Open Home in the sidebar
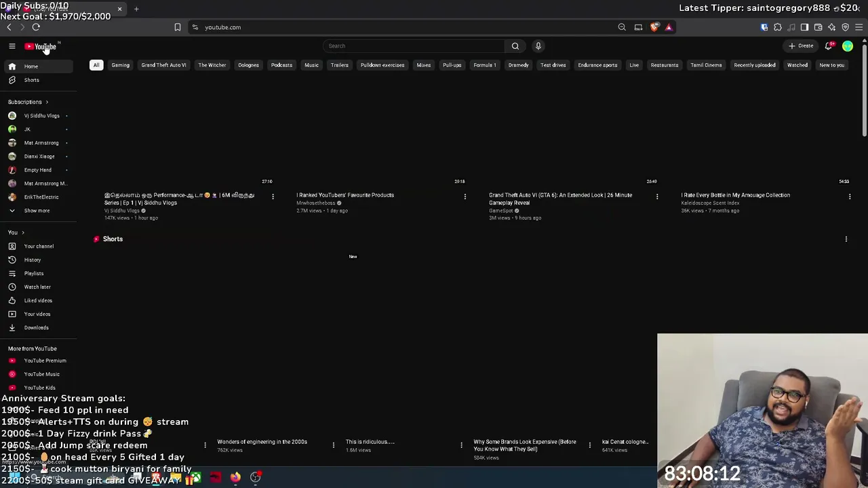868x488 pixels. point(38,66)
